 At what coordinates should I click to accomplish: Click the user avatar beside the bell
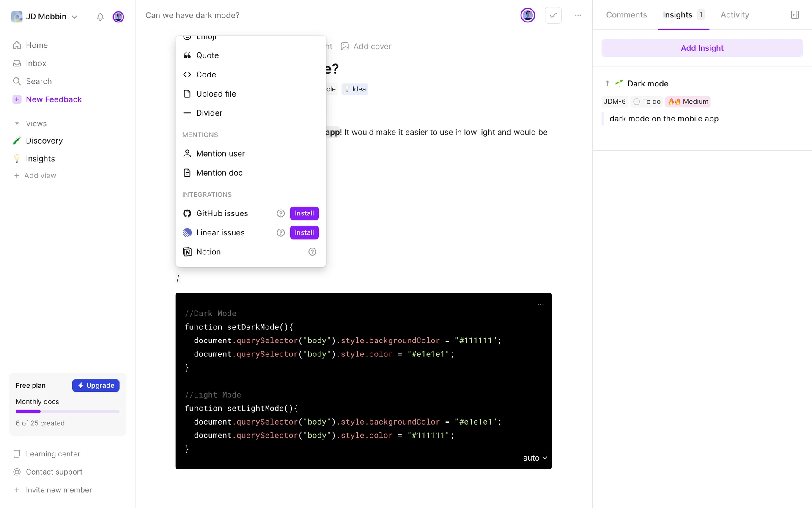pyautogui.click(x=118, y=17)
